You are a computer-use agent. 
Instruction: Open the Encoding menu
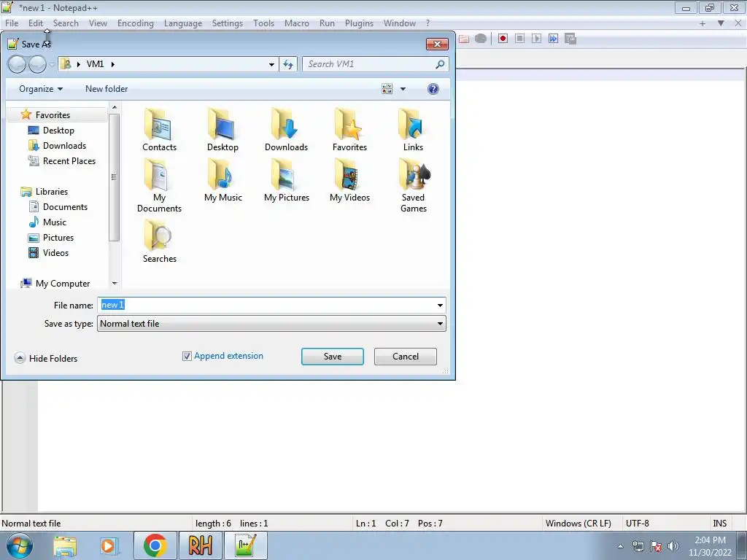tap(135, 23)
